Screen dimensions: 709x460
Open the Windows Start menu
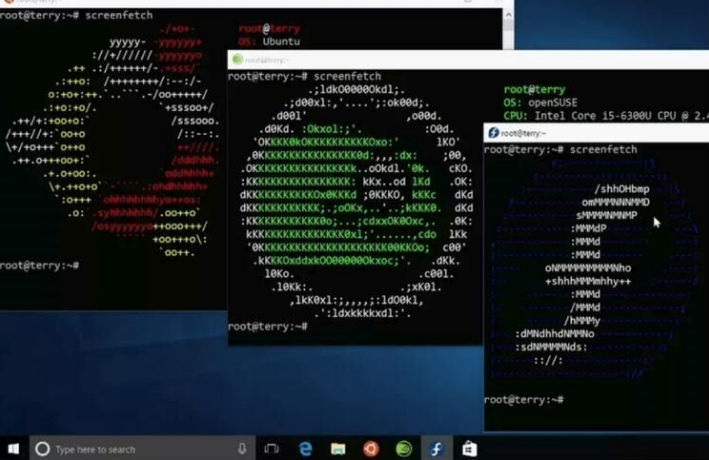14,449
